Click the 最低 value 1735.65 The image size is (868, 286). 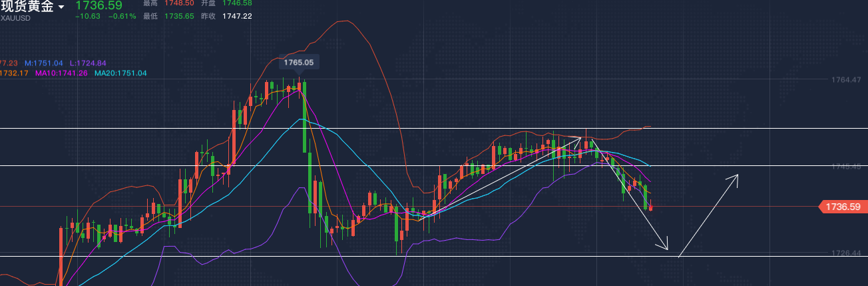click(180, 16)
